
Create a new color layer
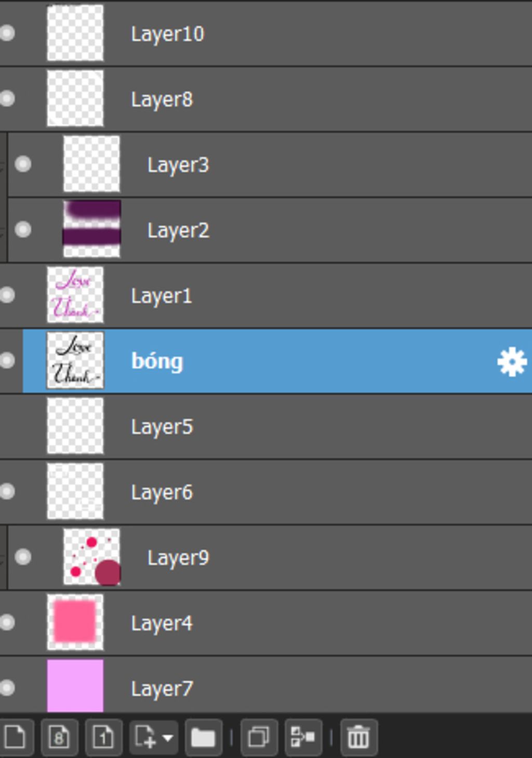pos(16,737)
